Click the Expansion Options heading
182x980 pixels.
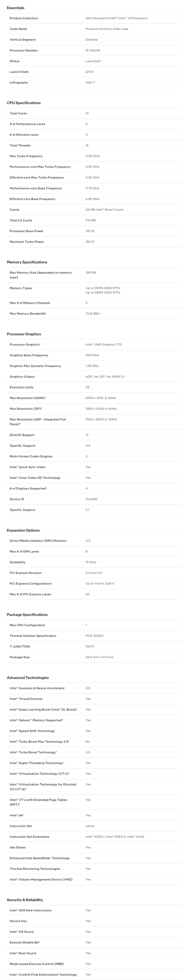[x=23, y=530]
